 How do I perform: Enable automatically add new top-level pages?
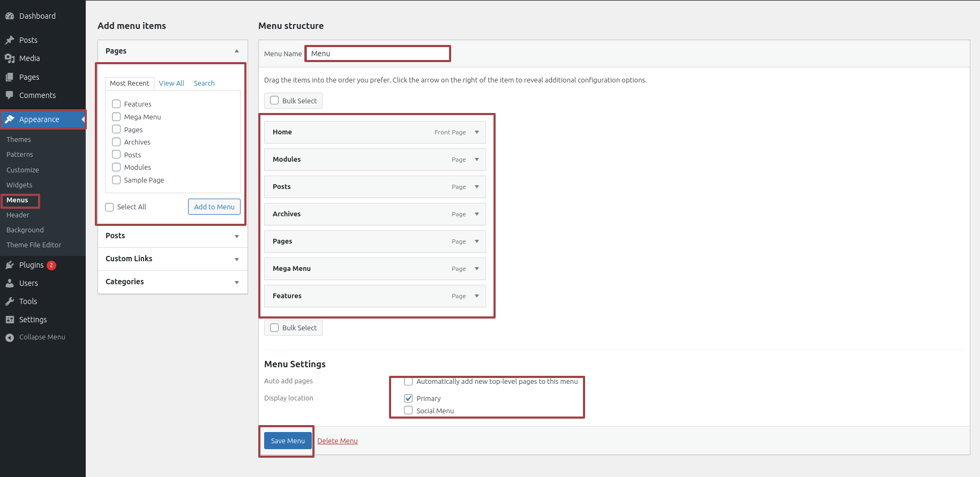coord(408,381)
